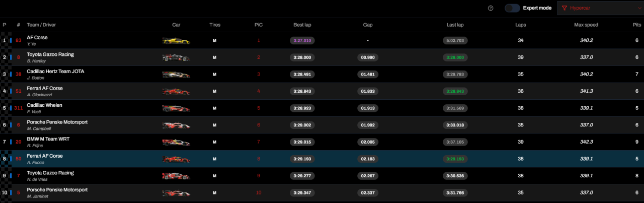Click the green 3:28.000 last lap badge

click(455, 58)
